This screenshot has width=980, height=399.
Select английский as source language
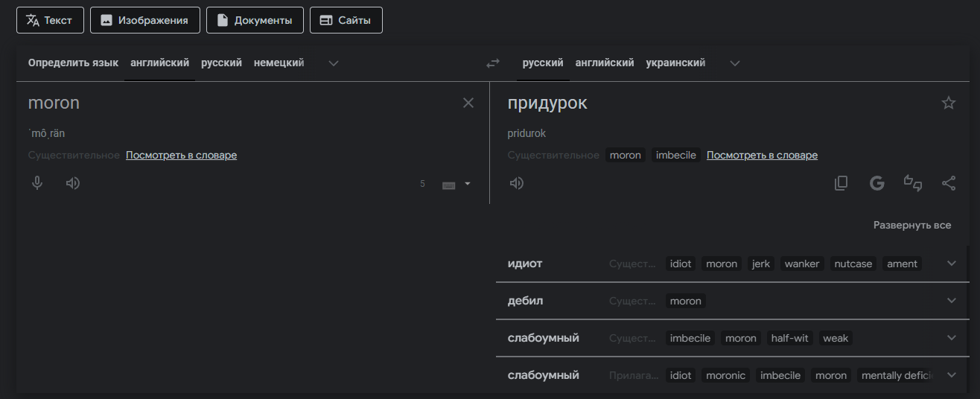tap(159, 63)
